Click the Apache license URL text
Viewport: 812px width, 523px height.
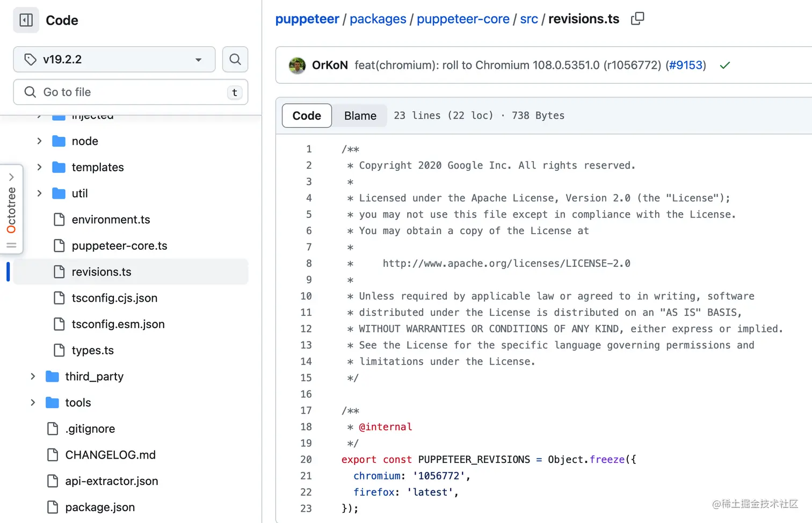506,263
